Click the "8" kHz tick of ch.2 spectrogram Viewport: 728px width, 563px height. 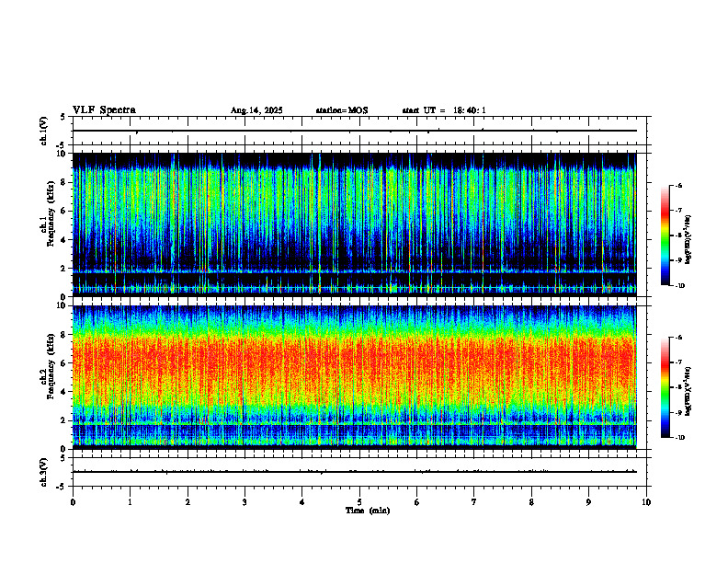click(x=63, y=334)
